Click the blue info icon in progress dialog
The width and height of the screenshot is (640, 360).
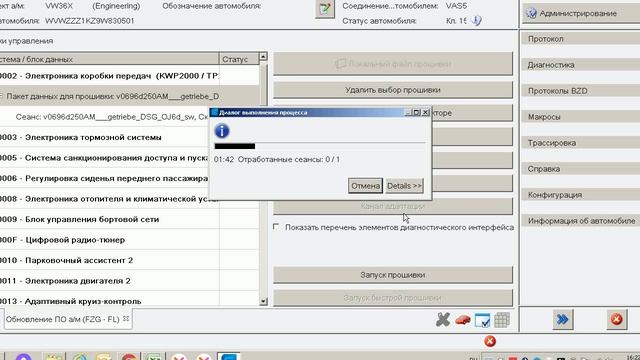click(x=222, y=131)
